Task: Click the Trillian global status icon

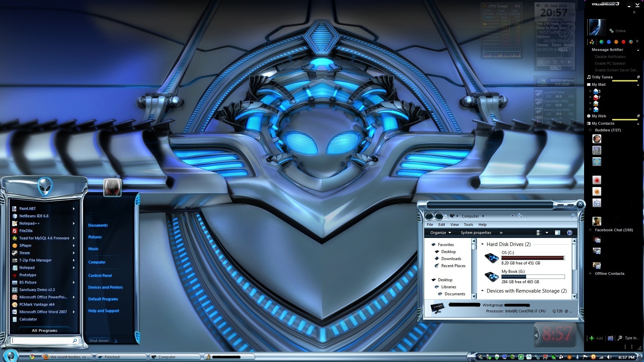Action: click(592, 42)
